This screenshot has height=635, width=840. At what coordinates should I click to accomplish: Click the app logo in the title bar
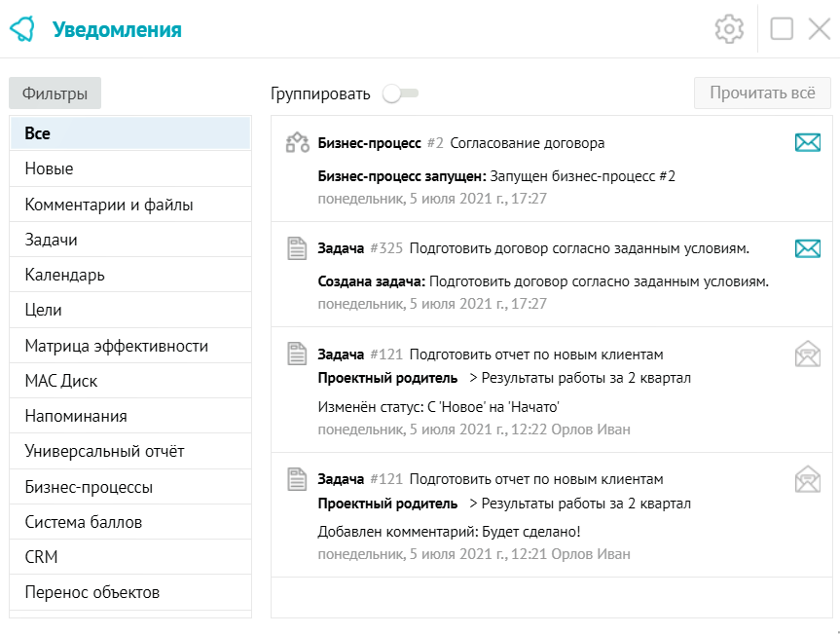25,28
